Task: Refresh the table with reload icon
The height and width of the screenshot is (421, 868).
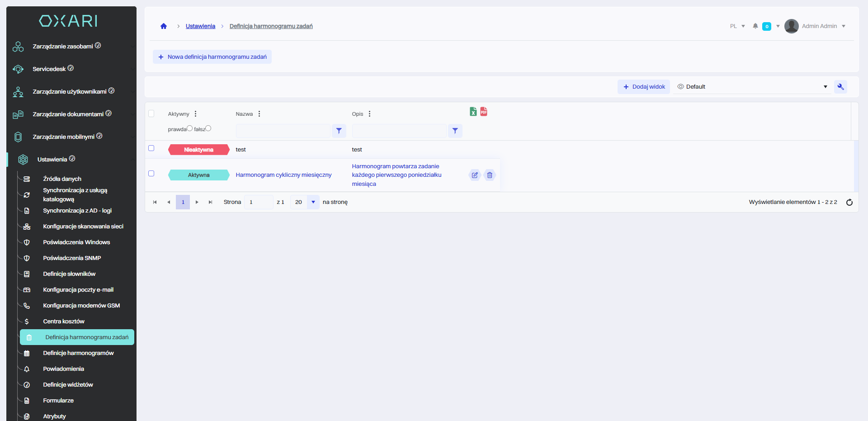Action: tap(849, 202)
